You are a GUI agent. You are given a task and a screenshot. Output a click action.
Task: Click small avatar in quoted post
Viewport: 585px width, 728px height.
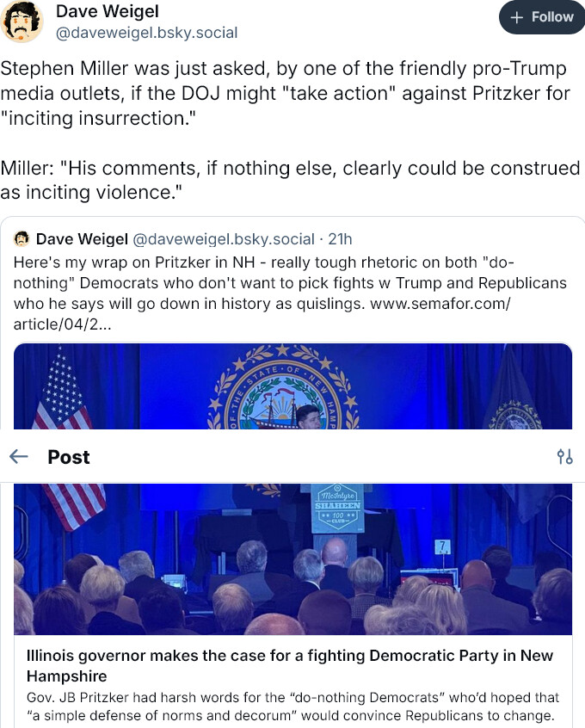pyautogui.click(x=22, y=239)
